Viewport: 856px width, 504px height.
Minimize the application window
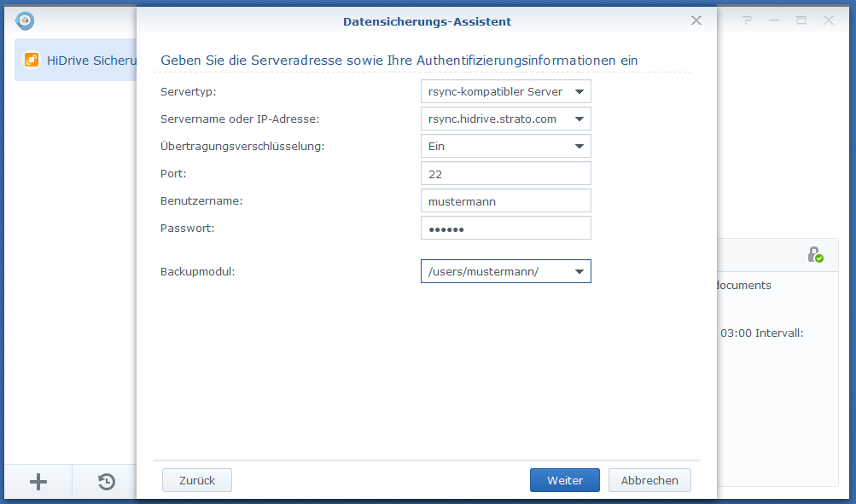click(772, 20)
